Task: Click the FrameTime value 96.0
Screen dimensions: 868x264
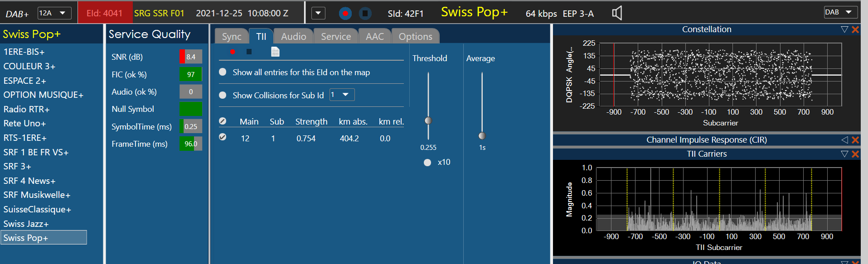Action: tap(191, 144)
